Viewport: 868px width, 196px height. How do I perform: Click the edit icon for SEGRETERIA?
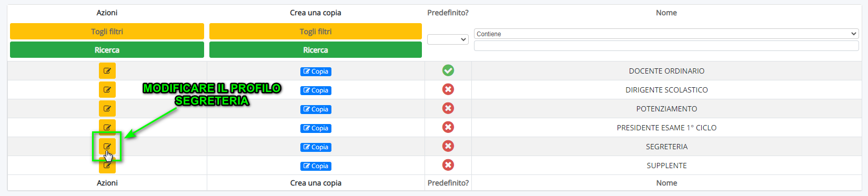107,147
